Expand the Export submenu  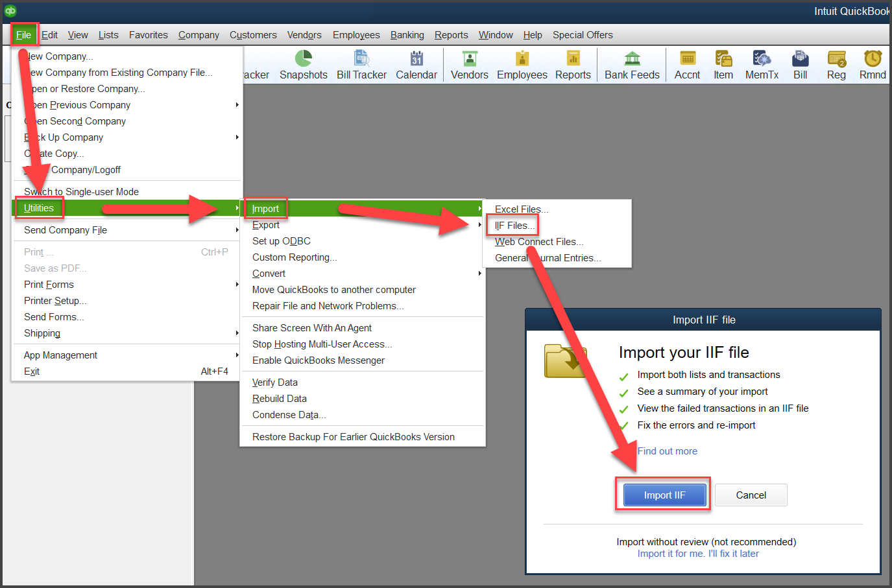click(363, 225)
